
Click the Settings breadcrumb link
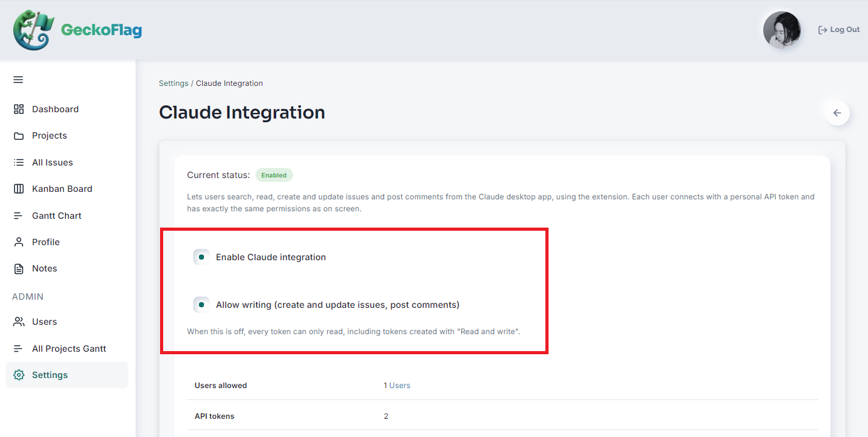[173, 83]
